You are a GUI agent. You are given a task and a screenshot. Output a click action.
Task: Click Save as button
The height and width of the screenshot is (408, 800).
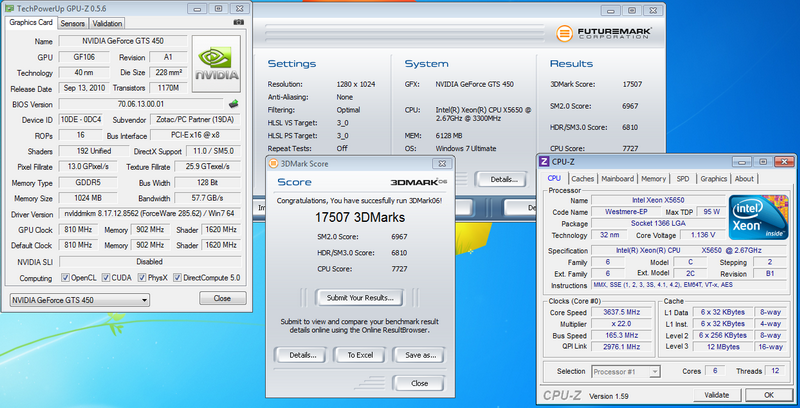click(x=419, y=355)
